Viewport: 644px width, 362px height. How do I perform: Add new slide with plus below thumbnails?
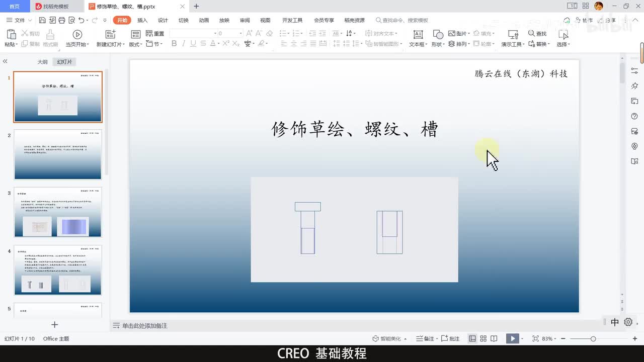coord(55,325)
